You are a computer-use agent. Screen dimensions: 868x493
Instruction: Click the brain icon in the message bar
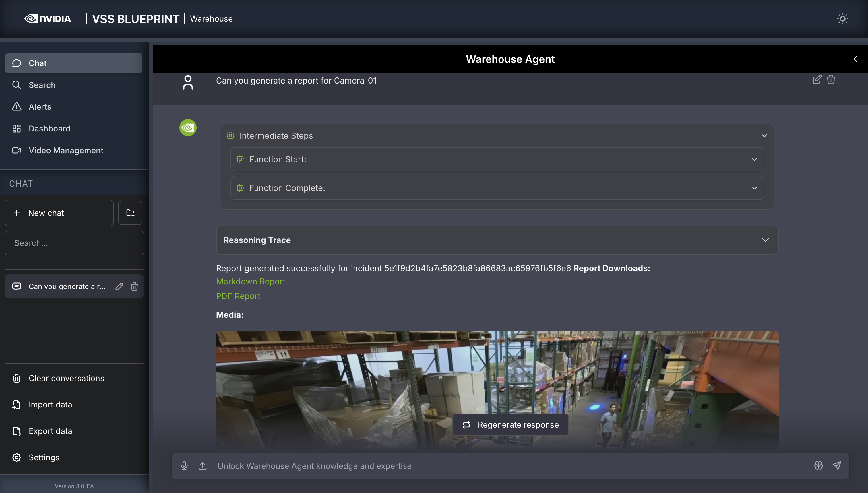tap(819, 465)
